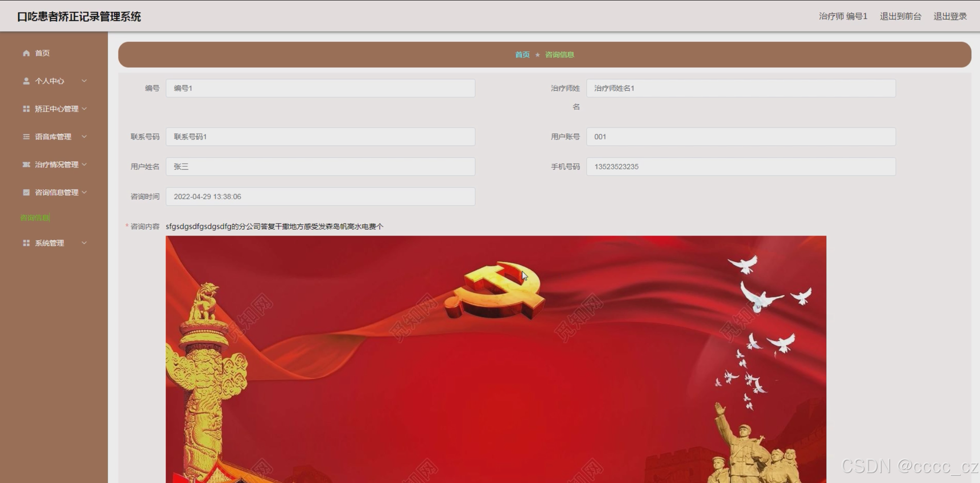This screenshot has width=980, height=483.
Task: Click the grid icon beside 系统管理
Action: click(26, 243)
